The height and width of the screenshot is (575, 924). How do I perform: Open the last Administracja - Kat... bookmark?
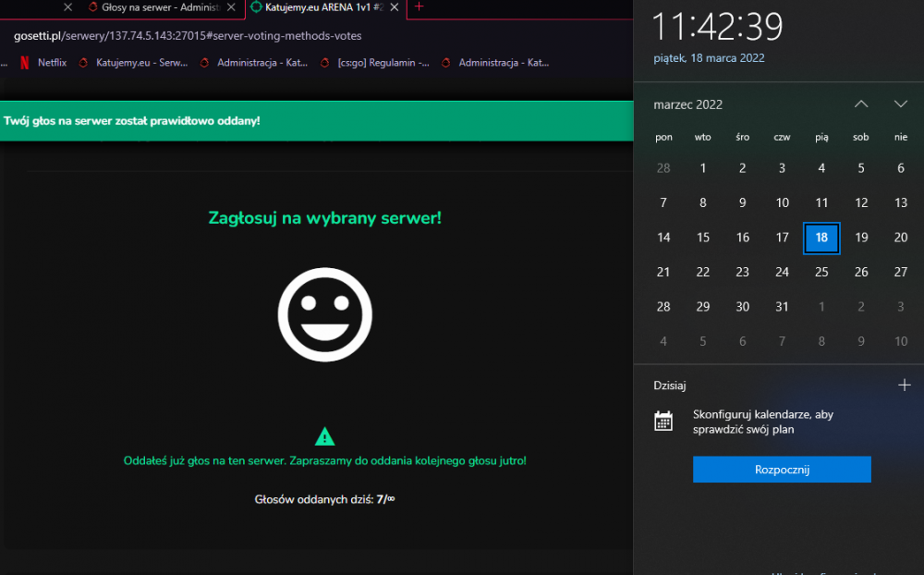(x=495, y=63)
